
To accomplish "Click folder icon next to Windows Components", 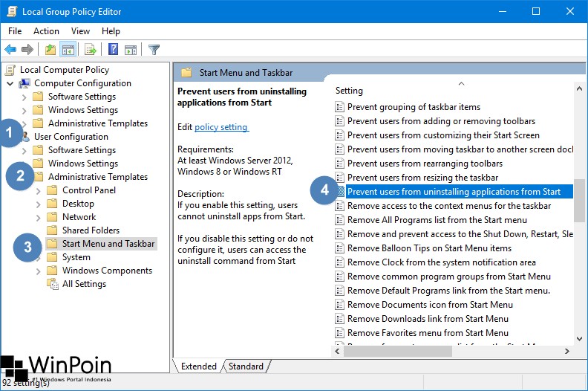I will pyautogui.click(x=52, y=271).
